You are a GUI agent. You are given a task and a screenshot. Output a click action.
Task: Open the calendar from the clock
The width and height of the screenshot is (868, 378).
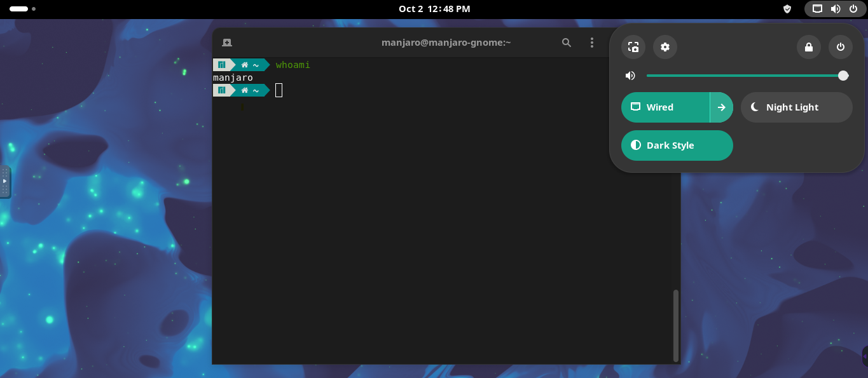pyautogui.click(x=434, y=9)
